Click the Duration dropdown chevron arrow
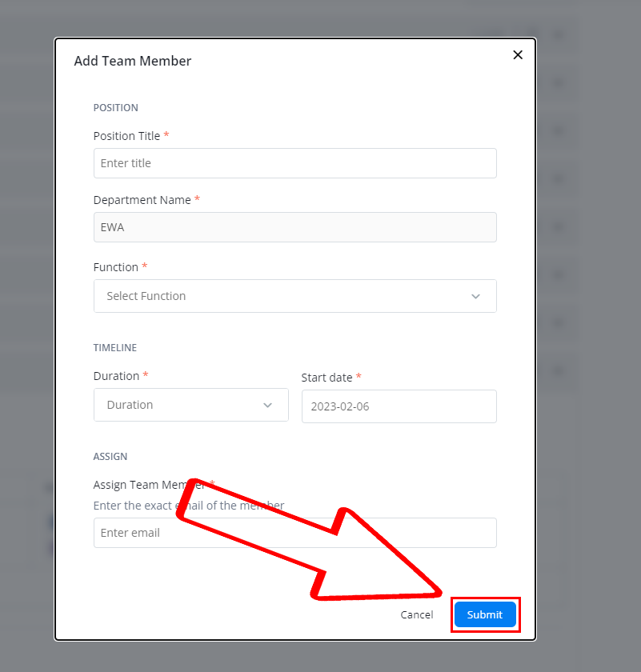Viewport: 641px width, 672px height. tap(267, 405)
